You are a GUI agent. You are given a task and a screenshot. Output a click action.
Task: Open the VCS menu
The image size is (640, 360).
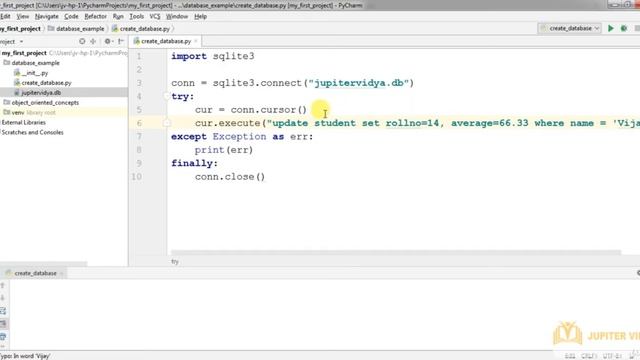point(155,16)
